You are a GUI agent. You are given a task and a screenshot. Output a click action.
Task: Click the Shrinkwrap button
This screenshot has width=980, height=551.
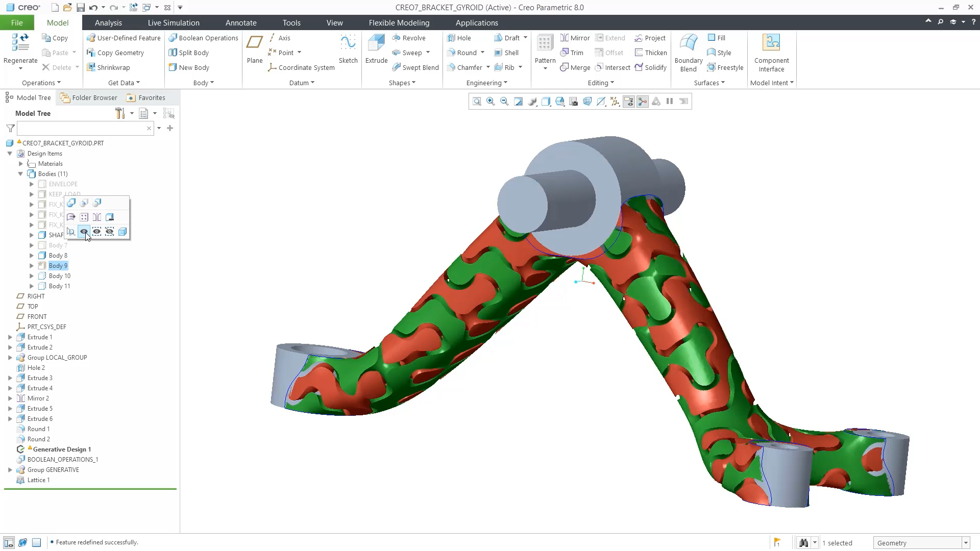(x=108, y=67)
